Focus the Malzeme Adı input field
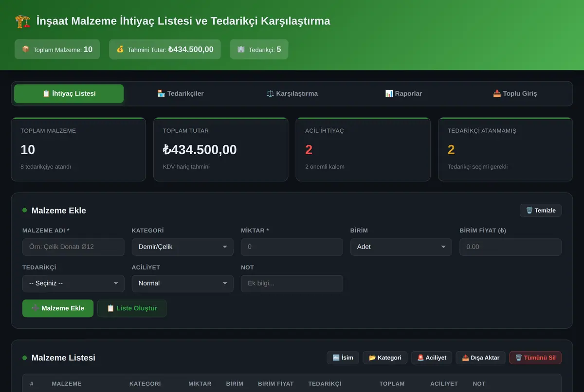 (73, 247)
